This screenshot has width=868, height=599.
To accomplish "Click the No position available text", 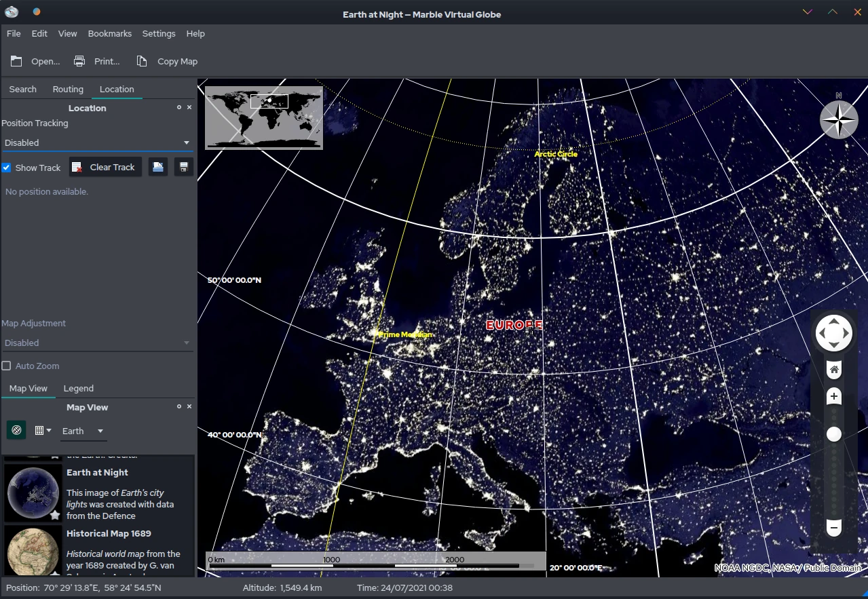I will pos(47,192).
